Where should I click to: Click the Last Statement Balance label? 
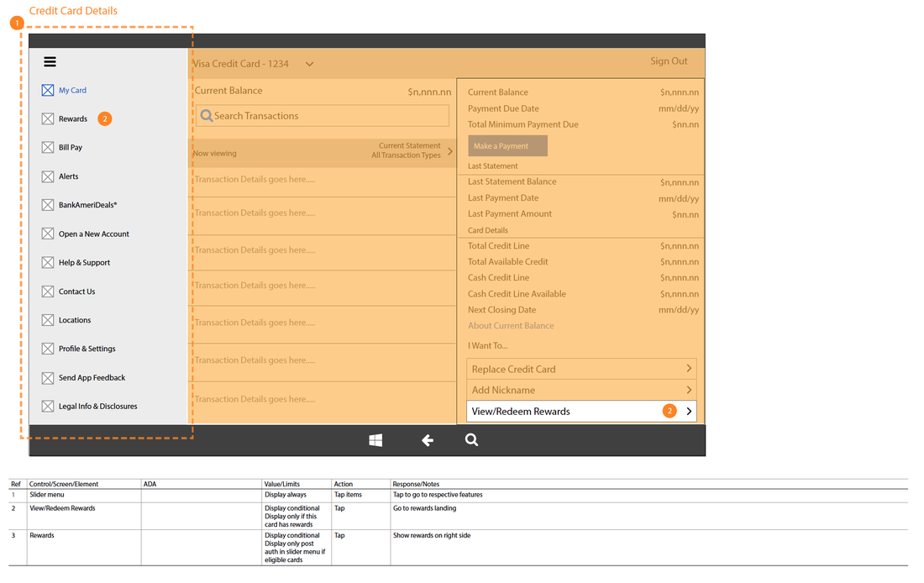pyautogui.click(x=512, y=181)
